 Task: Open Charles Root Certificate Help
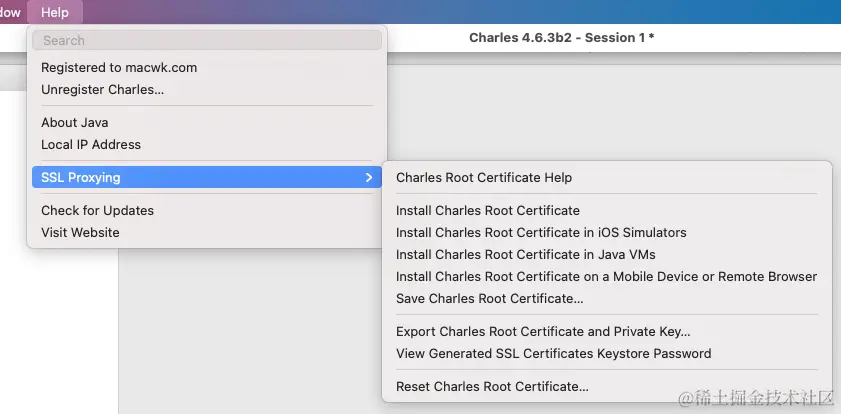point(484,178)
